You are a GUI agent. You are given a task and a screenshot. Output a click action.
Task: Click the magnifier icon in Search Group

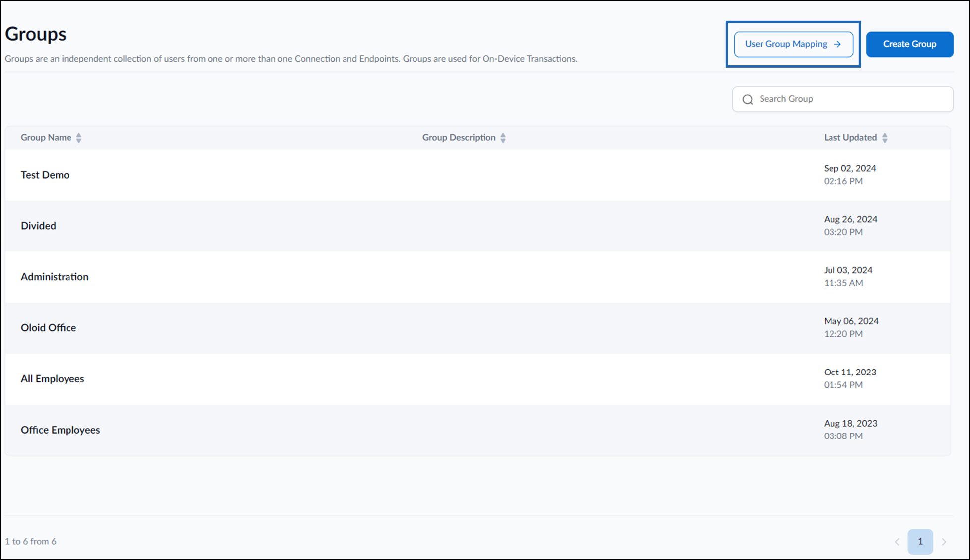tap(748, 99)
